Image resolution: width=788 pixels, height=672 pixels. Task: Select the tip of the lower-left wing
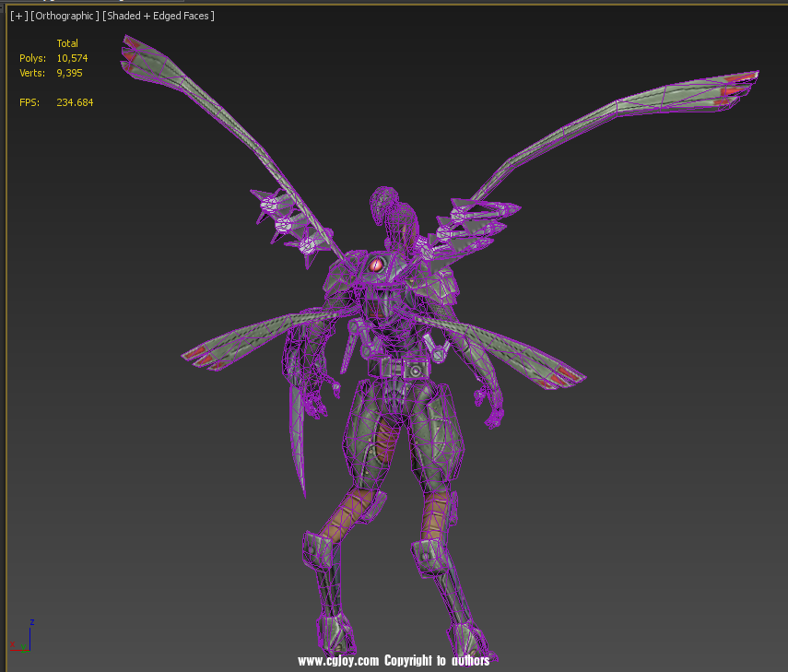pyautogui.click(x=199, y=356)
